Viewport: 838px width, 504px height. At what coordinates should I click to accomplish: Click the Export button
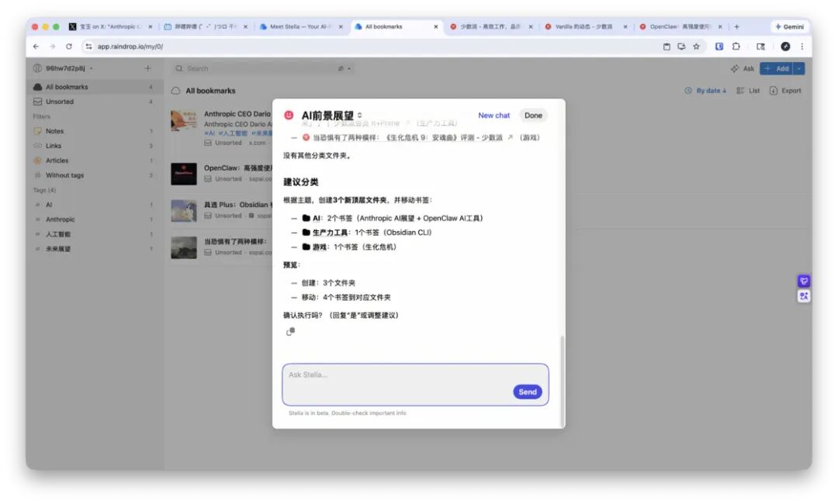(785, 91)
